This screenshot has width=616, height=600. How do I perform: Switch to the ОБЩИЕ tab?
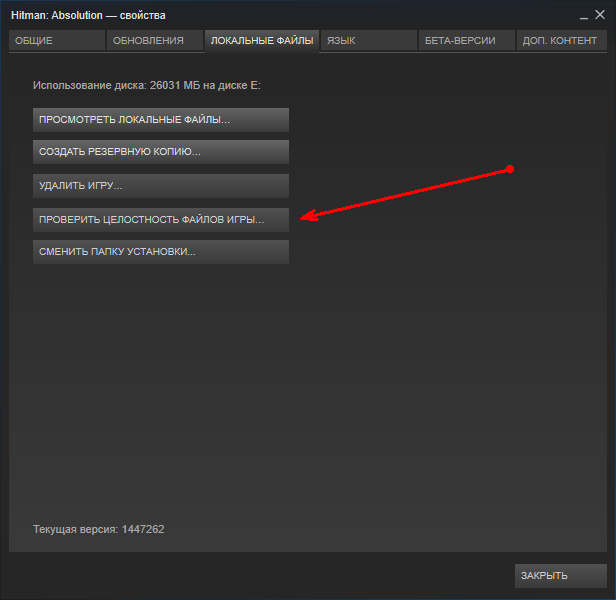click(57, 40)
